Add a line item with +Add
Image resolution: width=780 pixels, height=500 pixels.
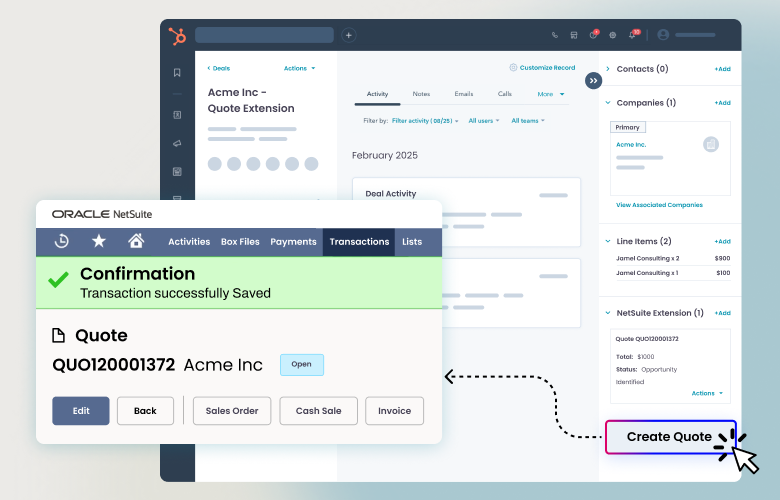pyautogui.click(x=723, y=241)
